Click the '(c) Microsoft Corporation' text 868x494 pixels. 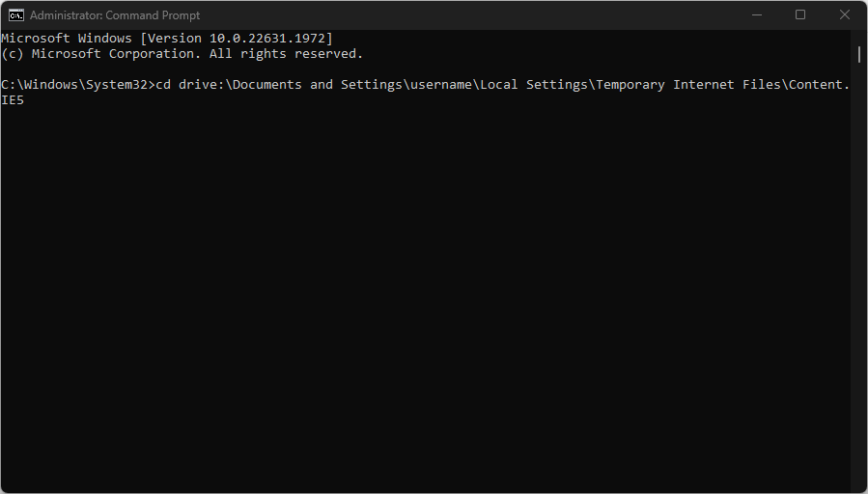[x=98, y=54]
